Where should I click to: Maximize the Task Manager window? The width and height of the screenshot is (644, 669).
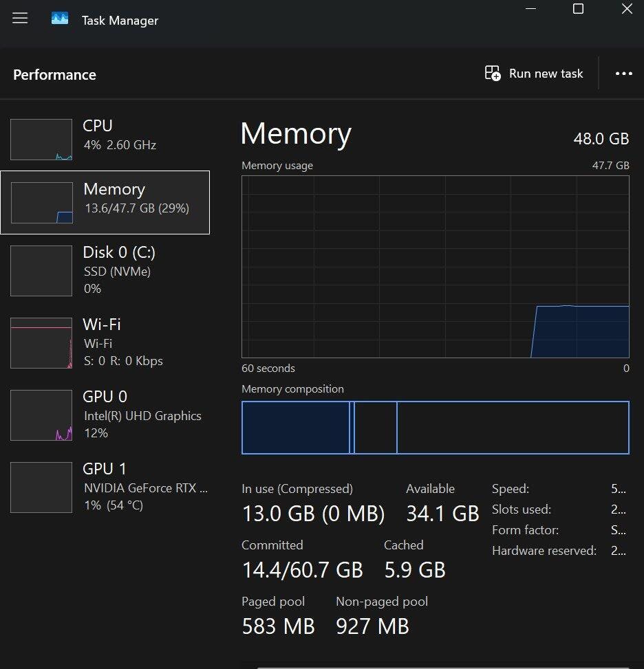578,9
